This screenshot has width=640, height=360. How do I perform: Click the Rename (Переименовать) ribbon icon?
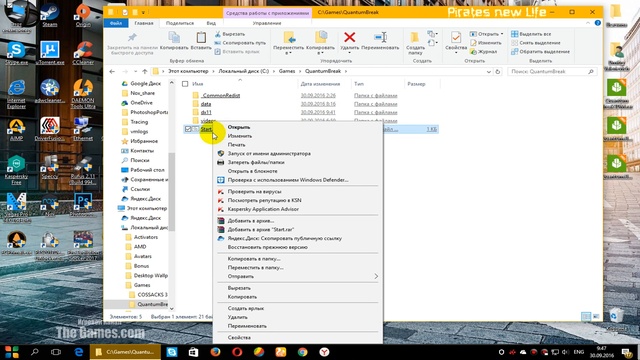tap(380, 41)
